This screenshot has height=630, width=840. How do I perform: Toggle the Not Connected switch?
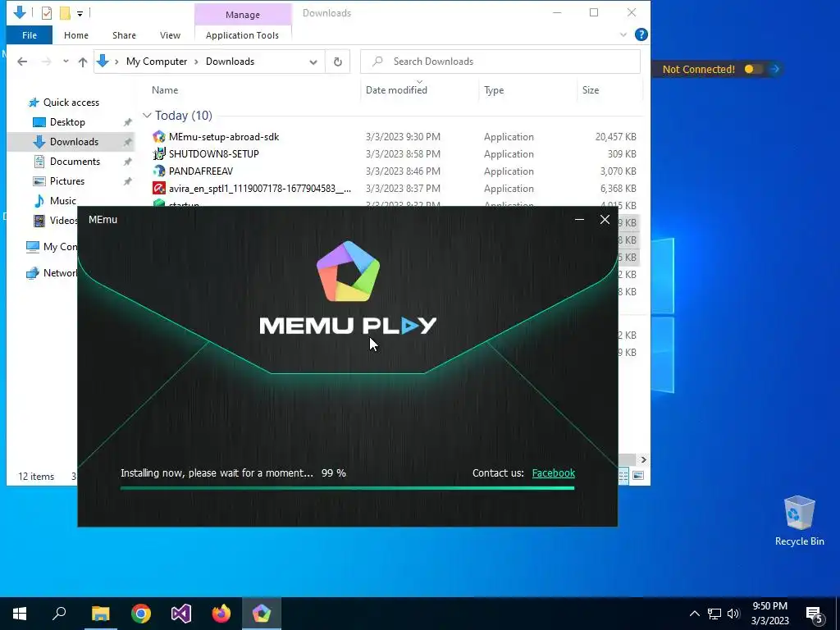coord(753,69)
